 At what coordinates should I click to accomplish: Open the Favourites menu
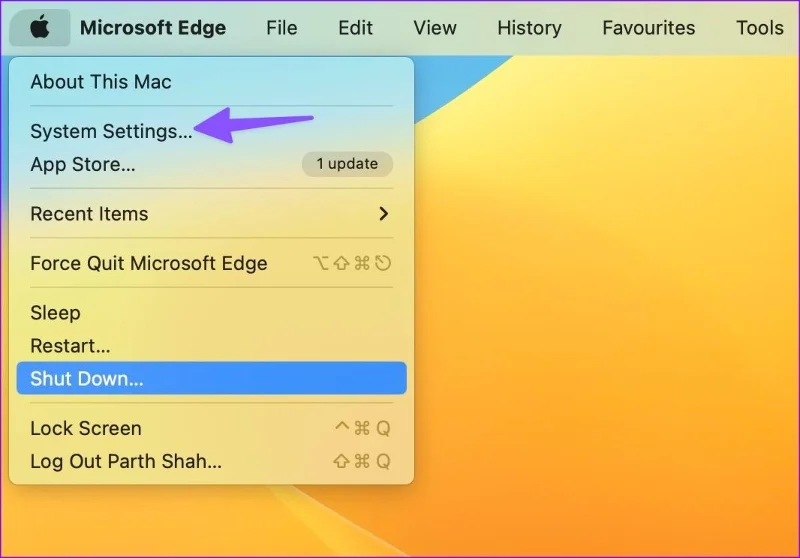pos(648,28)
